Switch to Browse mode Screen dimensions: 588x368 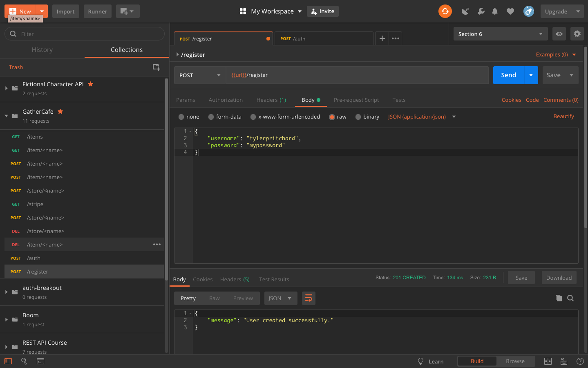pos(515,361)
